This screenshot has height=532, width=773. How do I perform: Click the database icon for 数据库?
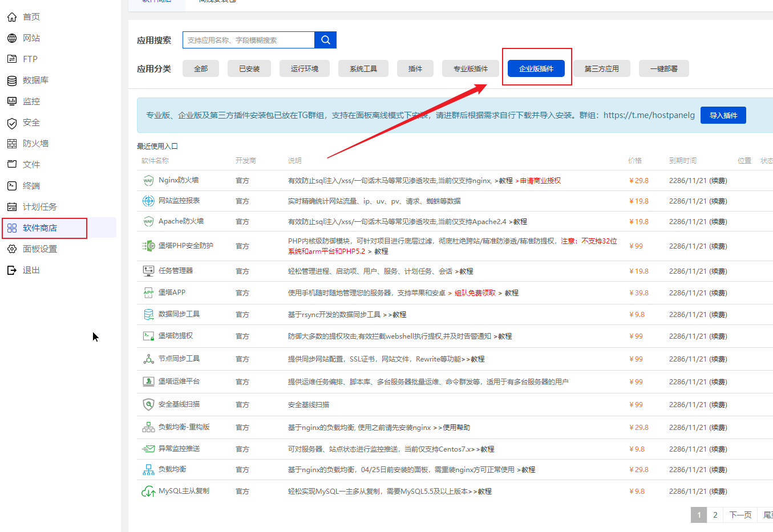point(12,80)
